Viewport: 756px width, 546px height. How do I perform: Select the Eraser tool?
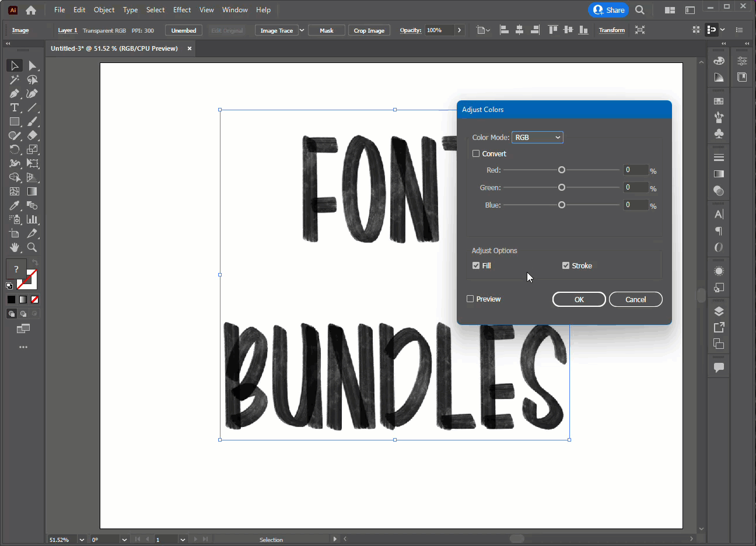pyautogui.click(x=32, y=135)
